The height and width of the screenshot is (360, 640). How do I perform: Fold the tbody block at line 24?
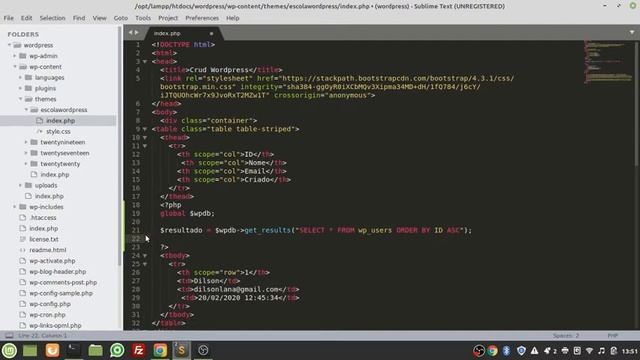coord(145,256)
